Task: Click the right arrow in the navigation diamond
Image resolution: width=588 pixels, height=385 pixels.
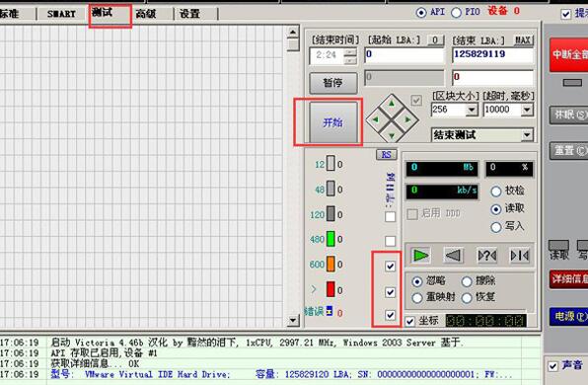Action: [x=408, y=119]
